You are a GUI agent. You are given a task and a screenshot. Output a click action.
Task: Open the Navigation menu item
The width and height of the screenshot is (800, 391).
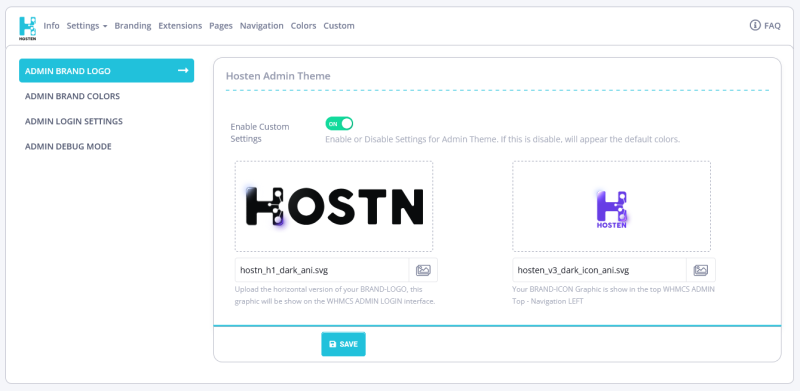coord(262,26)
